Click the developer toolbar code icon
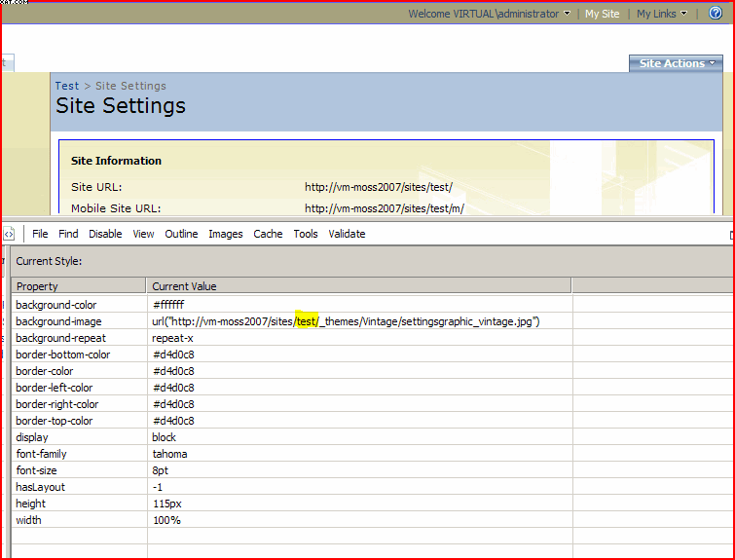Viewport: 735px width, 560px height. point(9,234)
